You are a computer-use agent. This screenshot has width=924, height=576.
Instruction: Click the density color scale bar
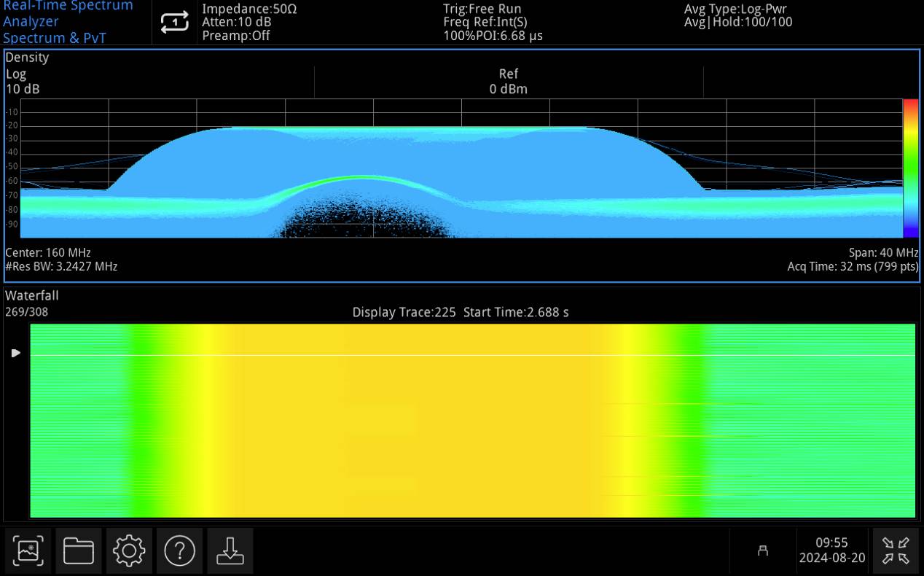coord(909,169)
